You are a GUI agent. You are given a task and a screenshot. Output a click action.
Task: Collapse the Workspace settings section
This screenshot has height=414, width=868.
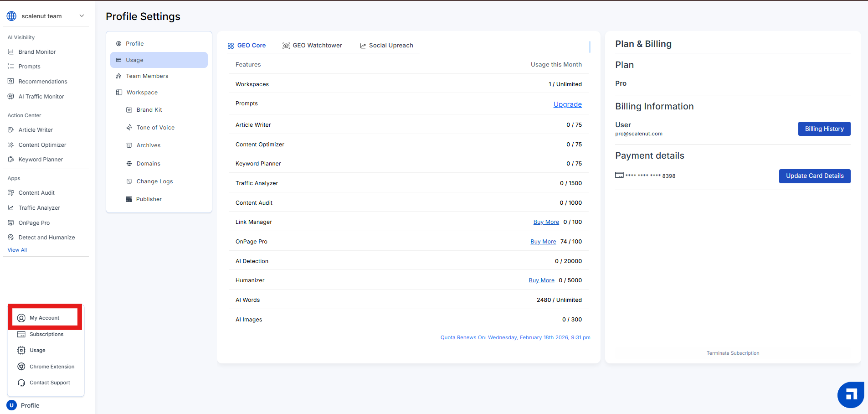point(142,93)
